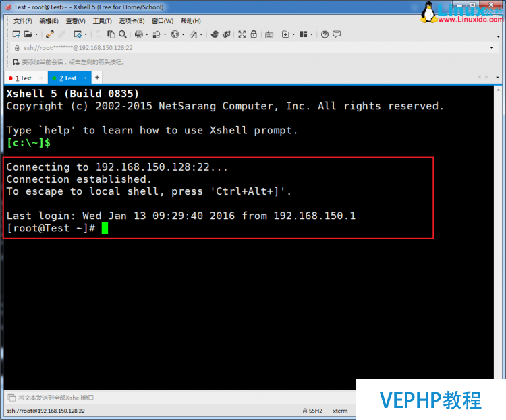Image resolution: width=506 pixels, height=420 pixels.
Task: Click the padlock lock-screen icon
Action: point(254,34)
